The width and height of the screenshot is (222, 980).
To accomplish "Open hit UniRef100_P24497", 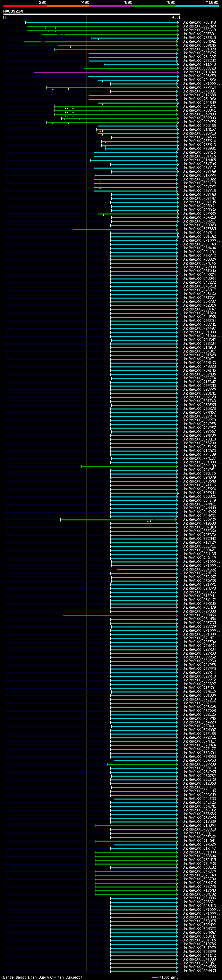I will 199,328.
